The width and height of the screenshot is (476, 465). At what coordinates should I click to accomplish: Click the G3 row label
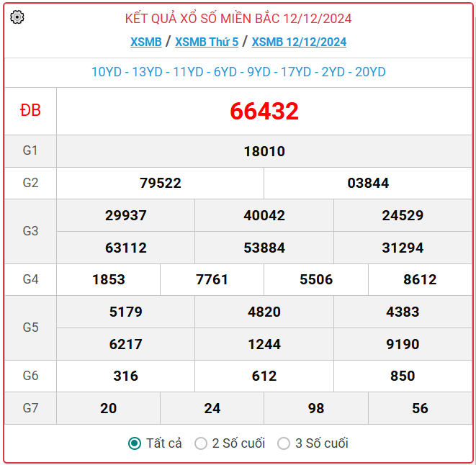coord(30,231)
